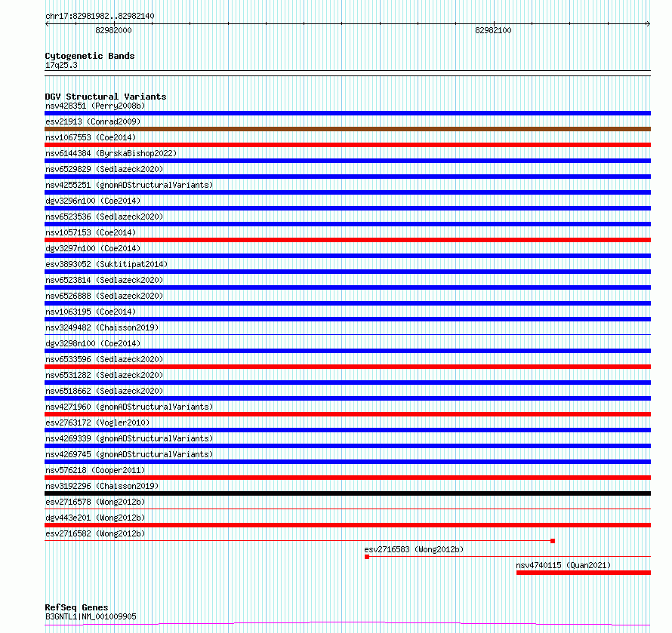Screen dimensions: 672x633
Task: Click the red square starting the esv2716583 line
Action: click(367, 557)
